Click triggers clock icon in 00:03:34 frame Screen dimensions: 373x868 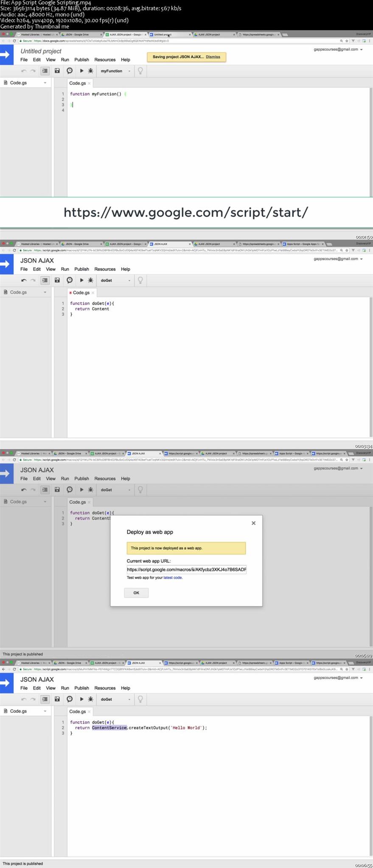pyautogui.click(x=70, y=280)
